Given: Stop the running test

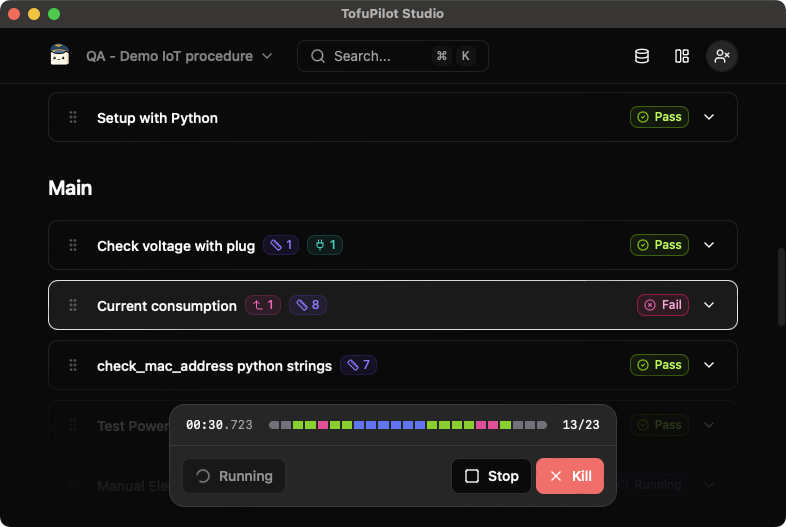Looking at the screenshot, I should coord(491,476).
